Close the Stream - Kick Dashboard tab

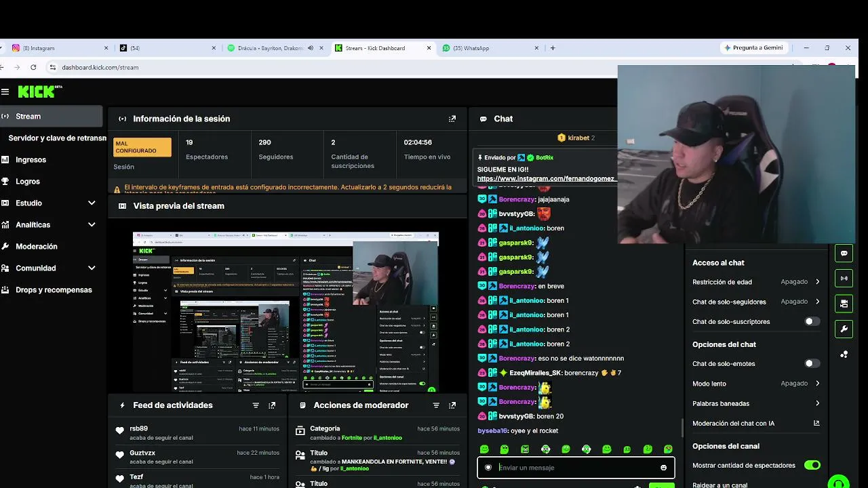429,48
